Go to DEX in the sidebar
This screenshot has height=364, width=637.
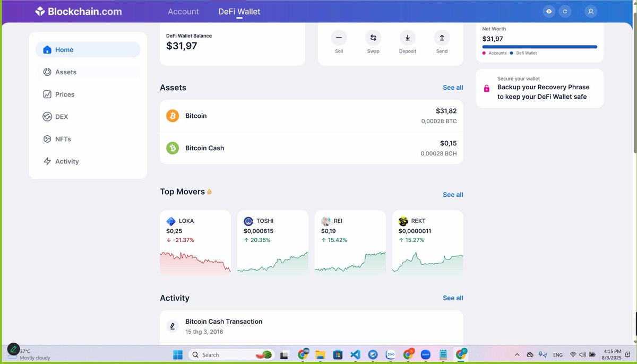coord(62,117)
